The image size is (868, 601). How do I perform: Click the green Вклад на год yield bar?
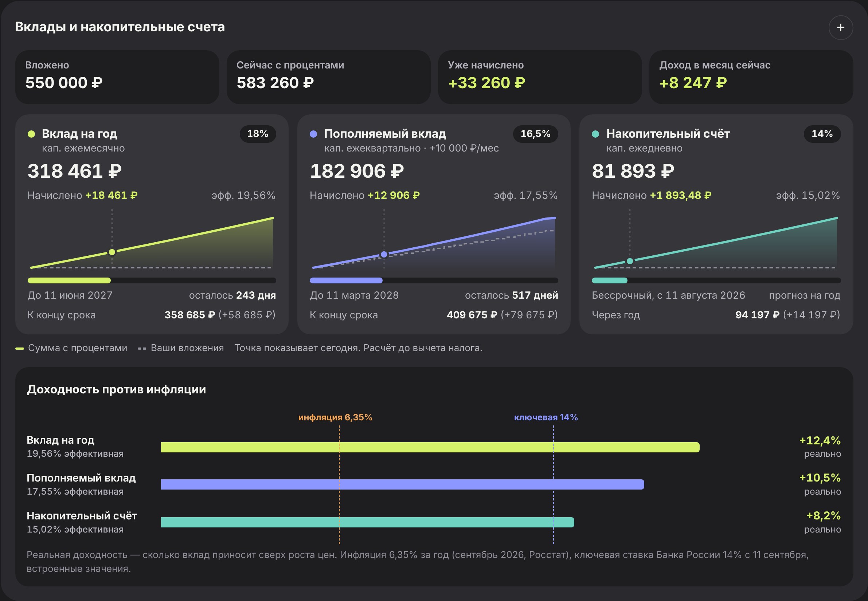[430, 447]
